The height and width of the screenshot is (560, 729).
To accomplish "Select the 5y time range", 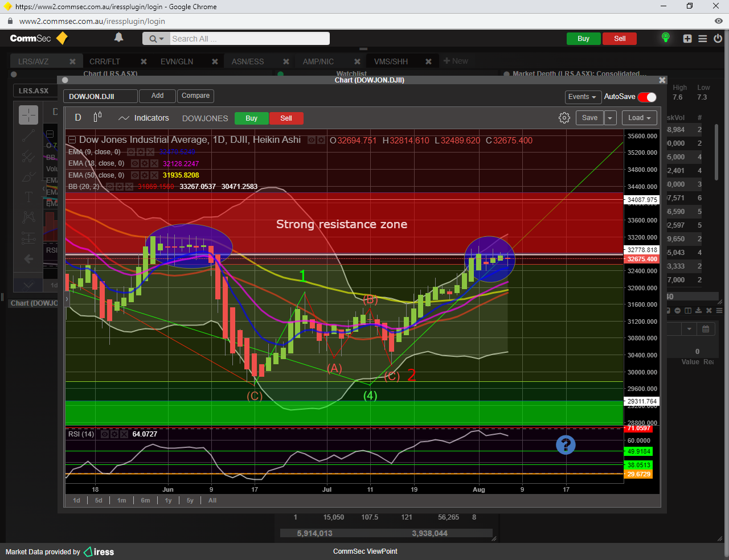I will click(x=190, y=500).
